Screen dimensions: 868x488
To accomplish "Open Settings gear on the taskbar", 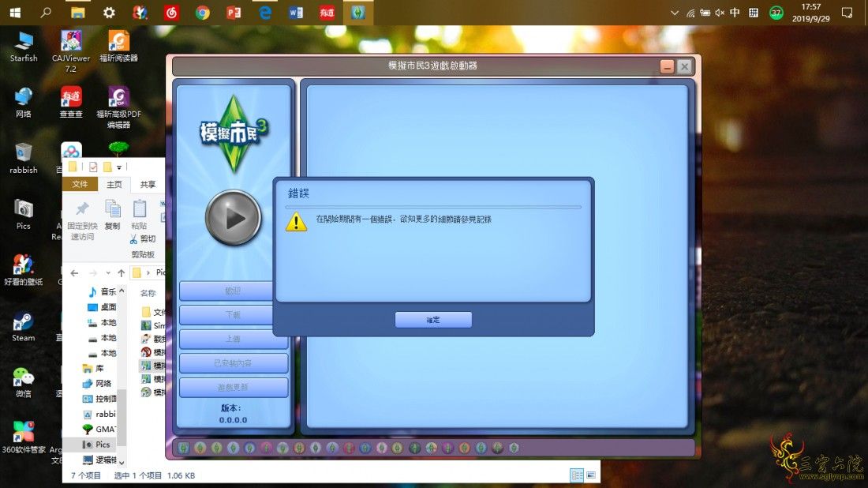I will 109,13.
